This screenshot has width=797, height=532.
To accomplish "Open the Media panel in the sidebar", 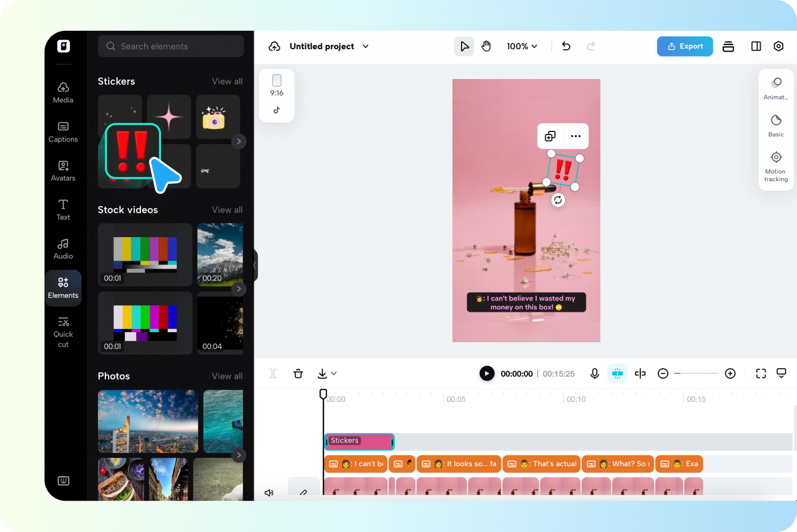I will pyautogui.click(x=63, y=92).
